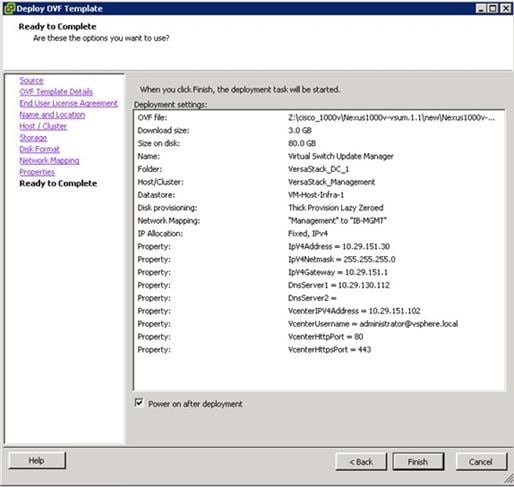
Task: Grab the window resize grip corner
Action: point(508,479)
